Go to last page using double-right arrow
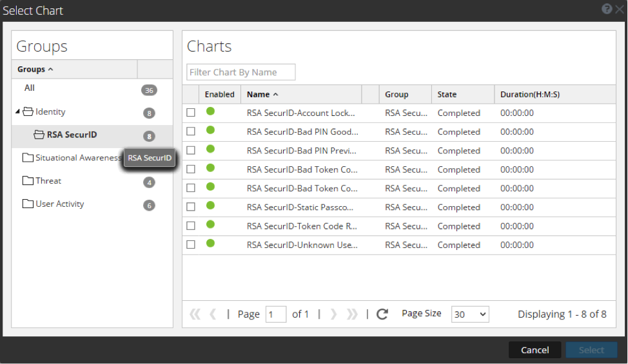 pyautogui.click(x=352, y=314)
